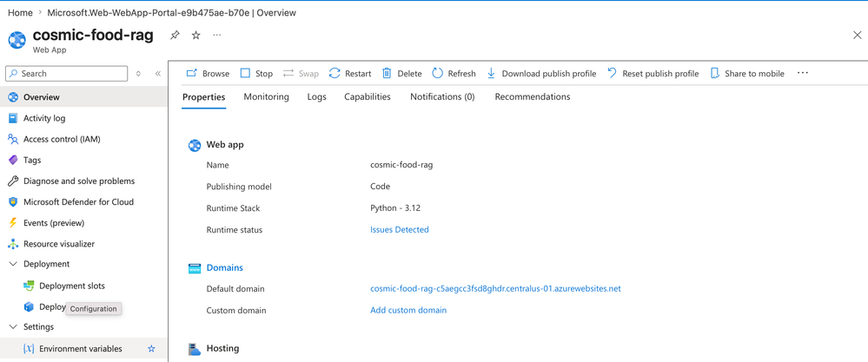
Task: Select Overview in sidebar
Action: coord(83,96)
